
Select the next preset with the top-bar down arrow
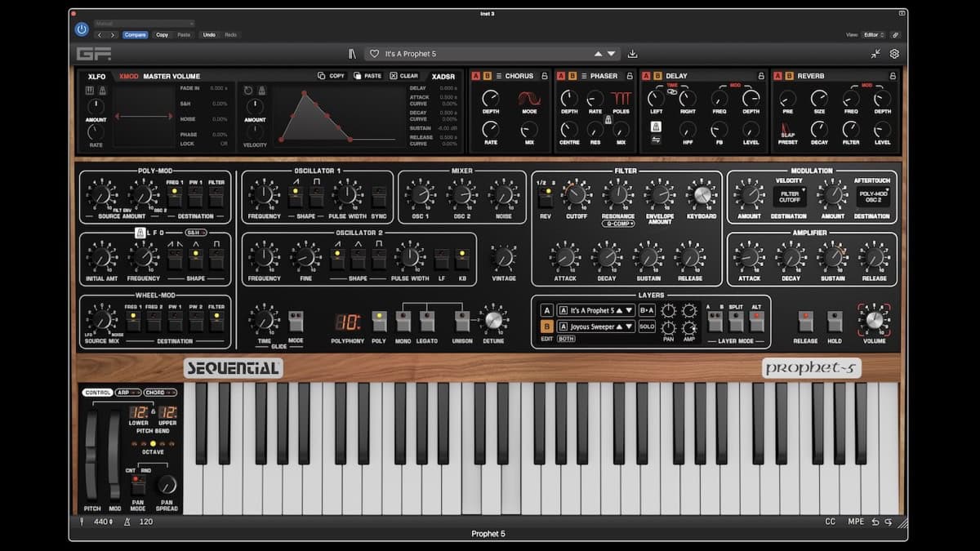pos(611,54)
